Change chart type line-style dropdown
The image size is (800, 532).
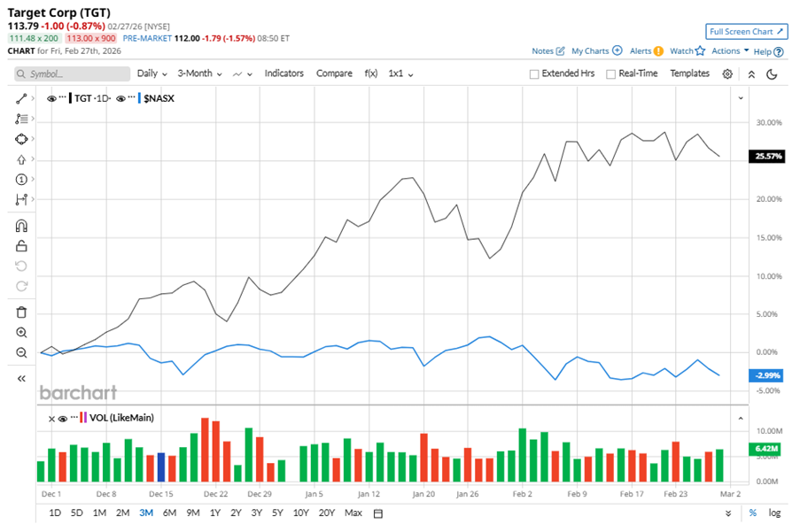pyautogui.click(x=243, y=73)
